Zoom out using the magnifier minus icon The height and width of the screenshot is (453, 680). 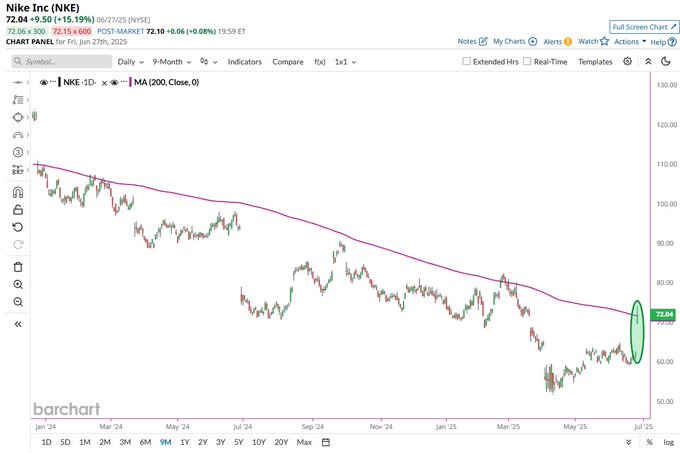pyautogui.click(x=17, y=301)
